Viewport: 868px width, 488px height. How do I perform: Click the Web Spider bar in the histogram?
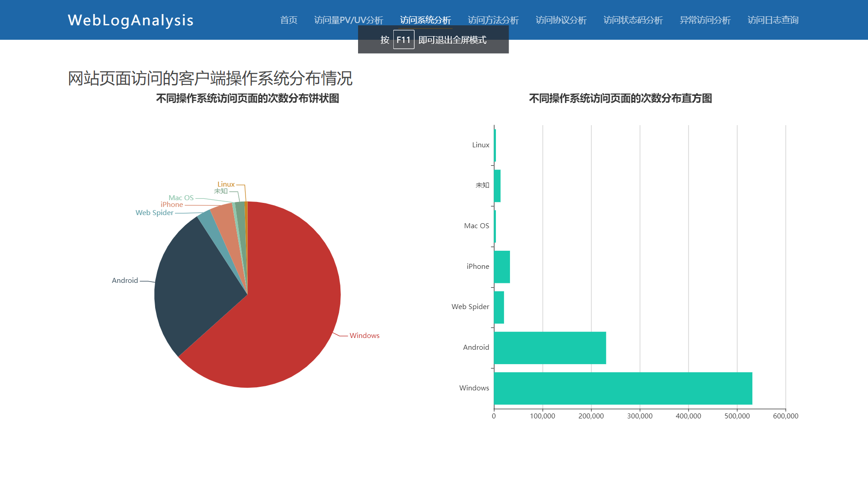(499, 307)
